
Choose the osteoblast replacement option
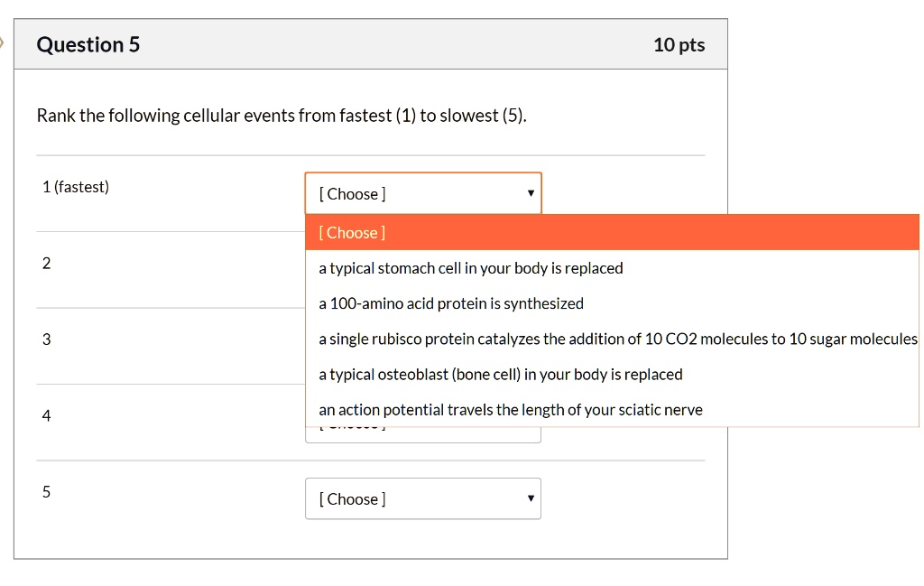pyautogui.click(x=501, y=374)
